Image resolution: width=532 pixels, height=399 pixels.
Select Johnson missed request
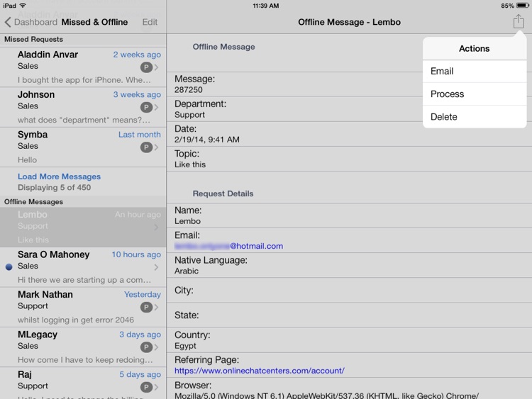(x=83, y=108)
